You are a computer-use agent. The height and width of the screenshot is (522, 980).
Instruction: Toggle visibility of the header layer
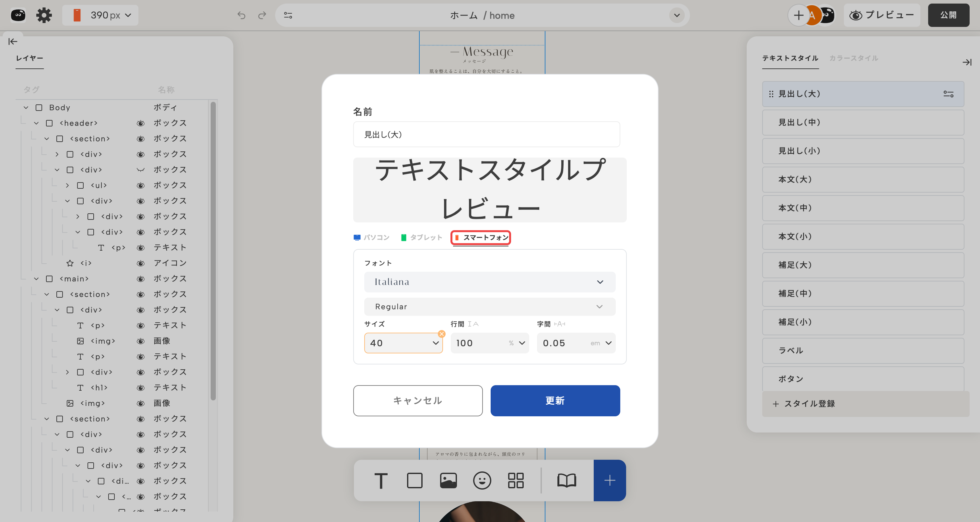[x=140, y=123]
